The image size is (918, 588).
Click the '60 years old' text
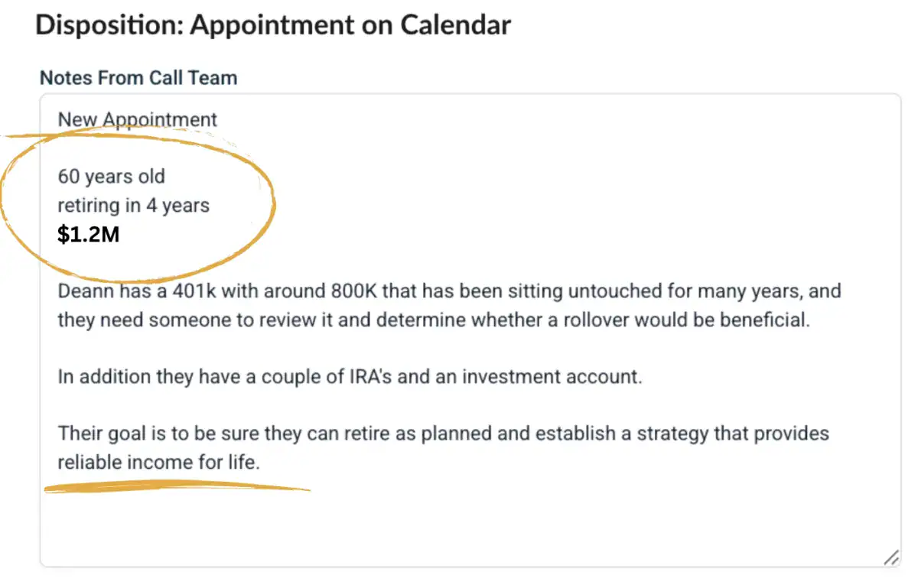click(112, 177)
